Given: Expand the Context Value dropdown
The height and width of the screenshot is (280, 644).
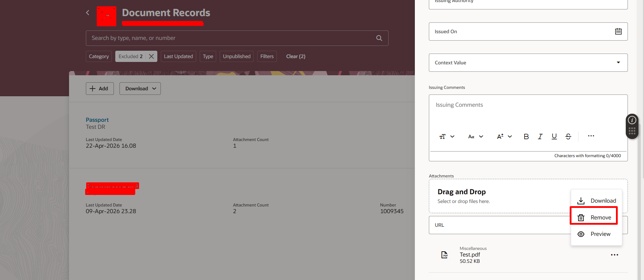Looking at the screenshot, I should (x=618, y=63).
